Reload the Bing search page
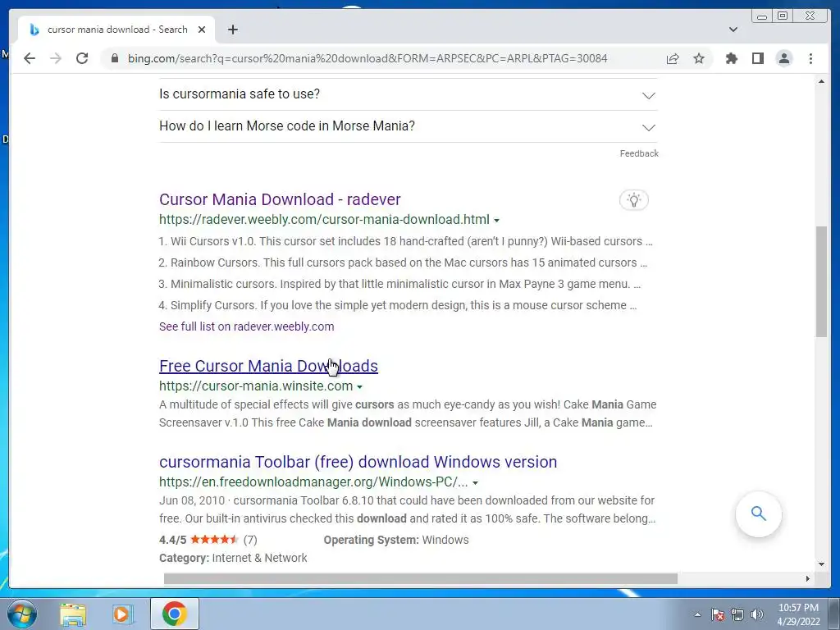 [x=82, y=58]
